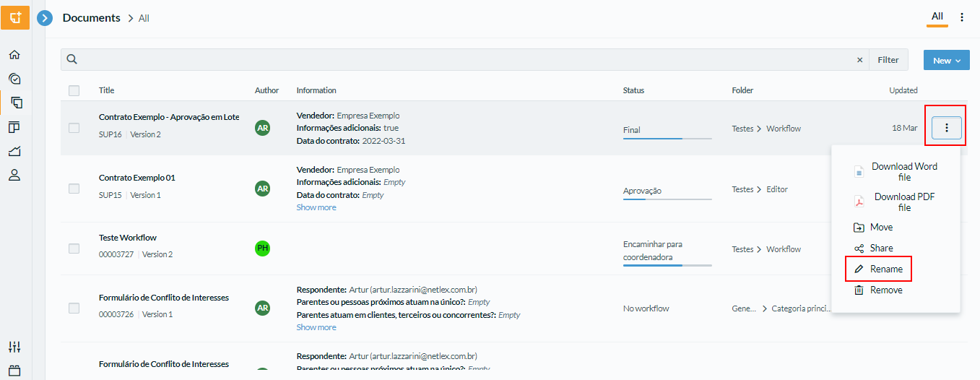
Task: Click the Final status progress bar
Action: point(667,138)
